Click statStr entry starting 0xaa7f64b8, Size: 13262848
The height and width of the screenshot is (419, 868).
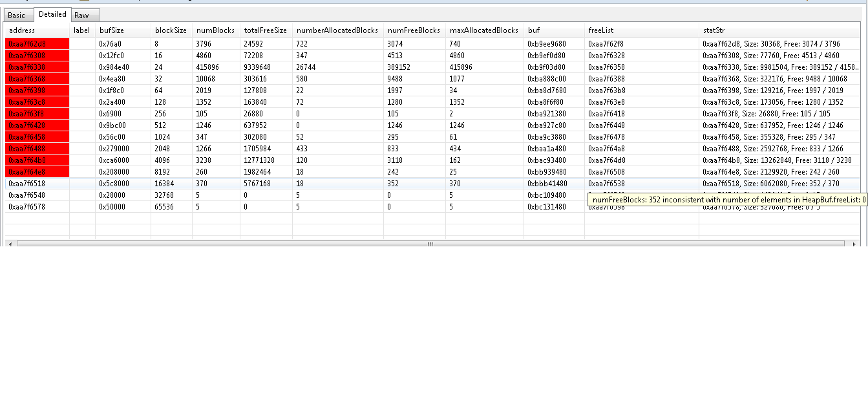click(777, 160)
